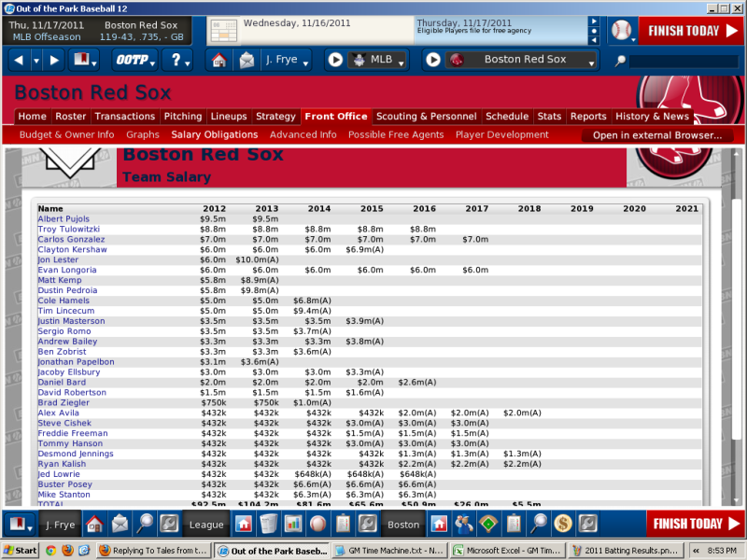Click manager home icon in bottom bar
Image resolution: width=747 pixels, height=560 pixels.
pos(95,525)
